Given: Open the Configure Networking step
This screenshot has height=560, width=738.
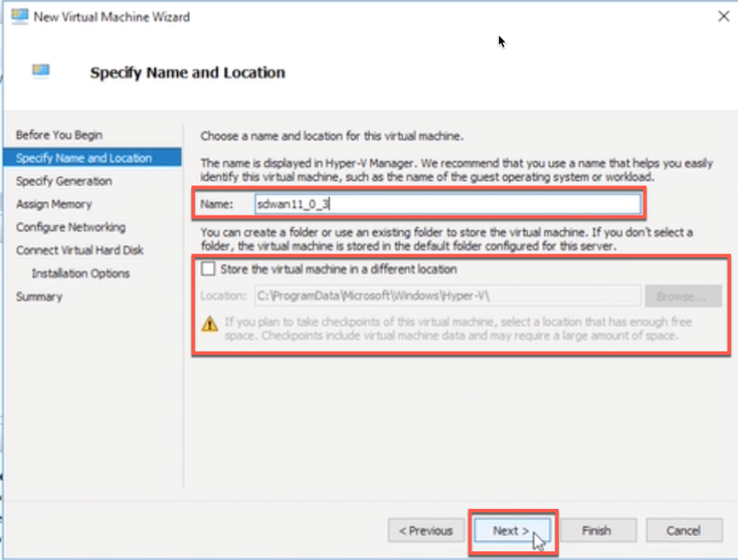Looking at the screenshot, I should (71, 227).
